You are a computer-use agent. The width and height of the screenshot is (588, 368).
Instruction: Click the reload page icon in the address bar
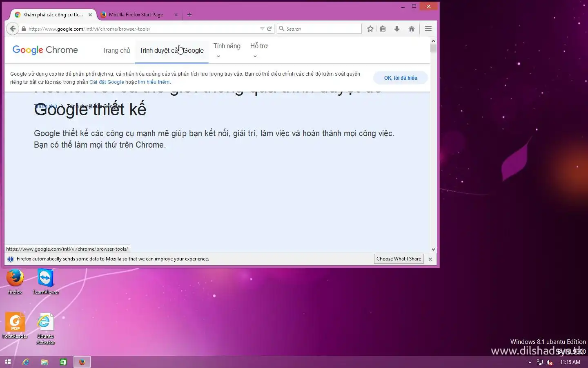click(x=269, y=29)
